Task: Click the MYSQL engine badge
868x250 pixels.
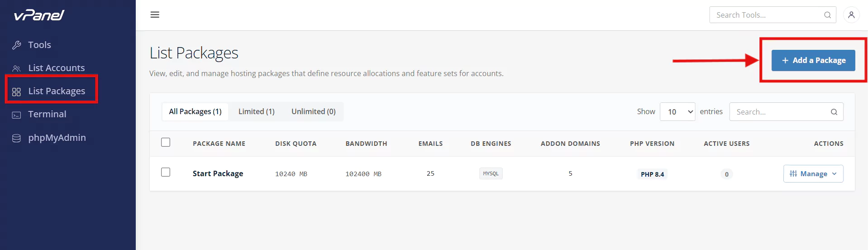Action: click(x=491, y=173)
